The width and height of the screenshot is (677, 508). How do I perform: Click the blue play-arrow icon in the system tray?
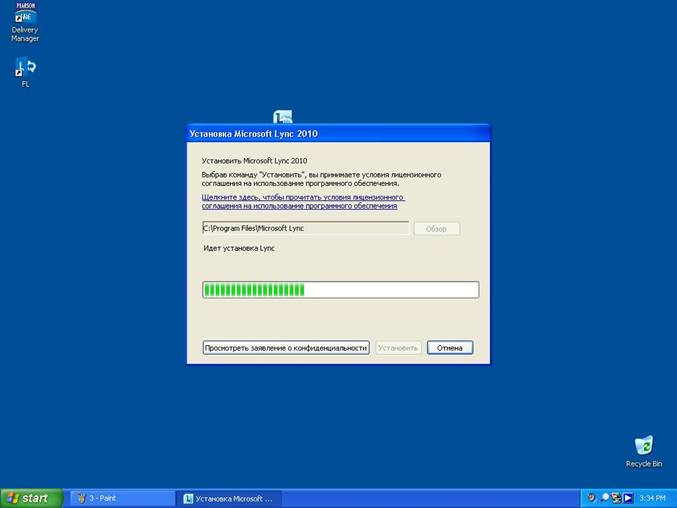click(628, 498)
